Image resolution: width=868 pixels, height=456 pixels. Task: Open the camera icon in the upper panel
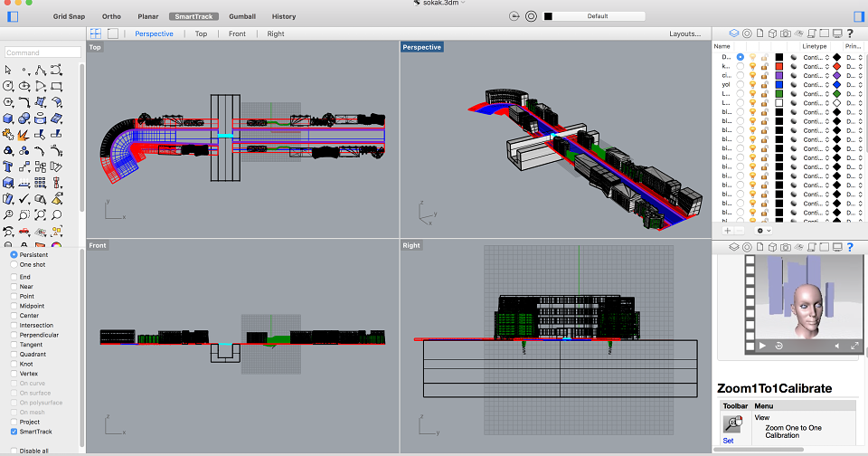[786, 33]
